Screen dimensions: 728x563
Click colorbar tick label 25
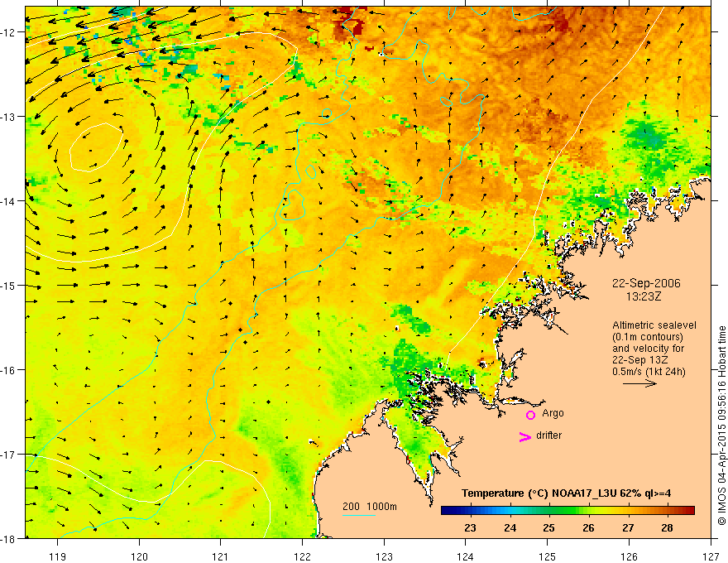[x=548, y=527]
